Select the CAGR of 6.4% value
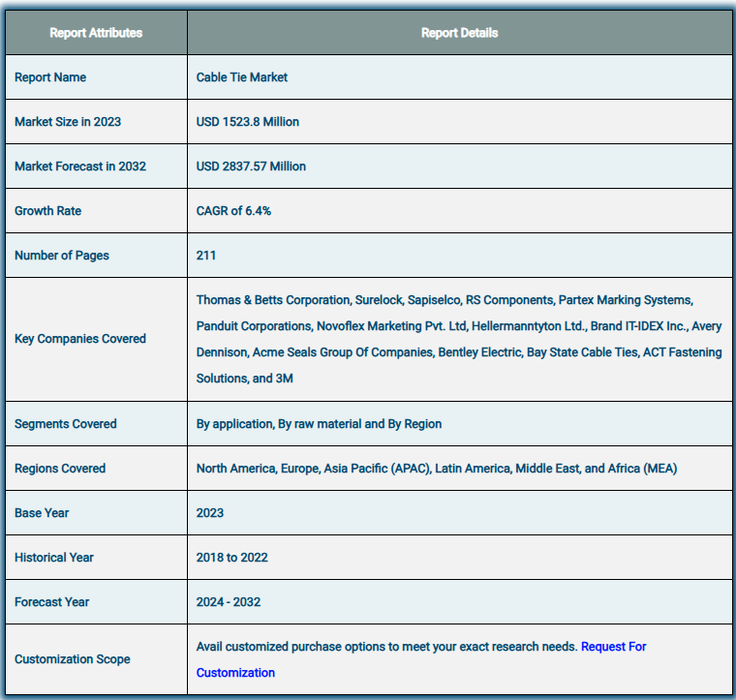 [x=233, y=211]
